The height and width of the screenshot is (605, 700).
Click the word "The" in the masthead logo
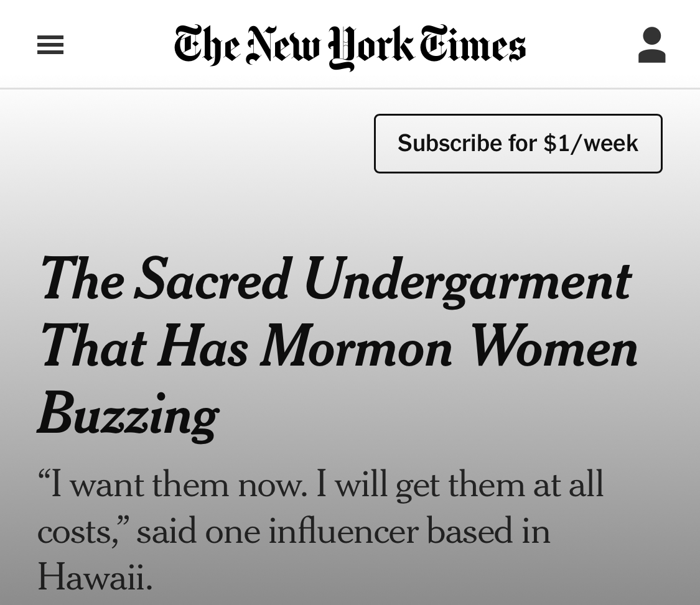[208, 45]
